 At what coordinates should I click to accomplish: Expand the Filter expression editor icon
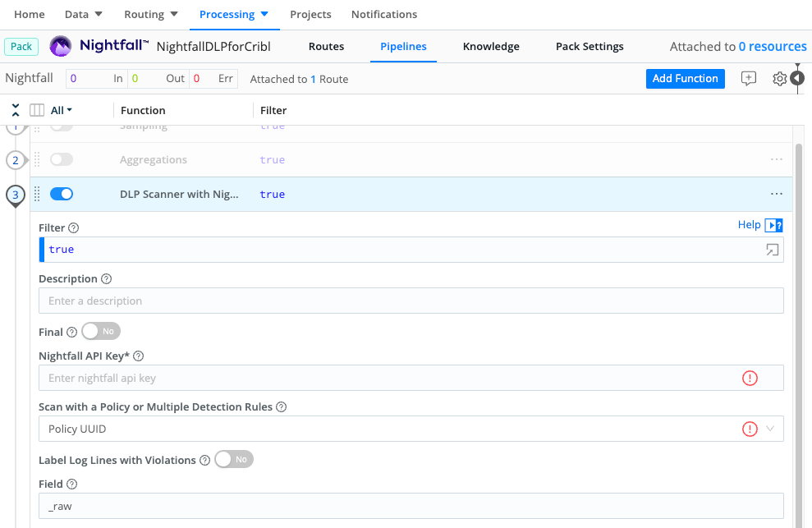click(772, 250)
